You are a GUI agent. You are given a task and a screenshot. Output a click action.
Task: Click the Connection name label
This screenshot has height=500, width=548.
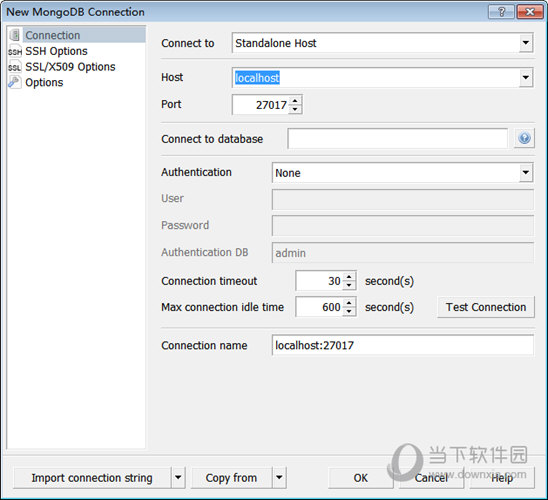click(x=204, y=345)
